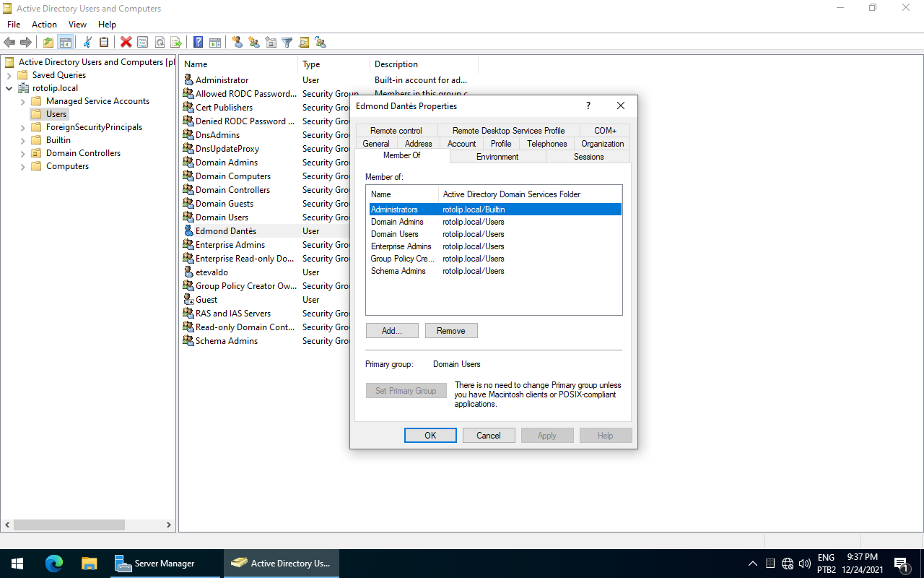The image size is (924, 578).
Task: Collapse the rotolip.local domain node
Action: click(x=9, y=88)
